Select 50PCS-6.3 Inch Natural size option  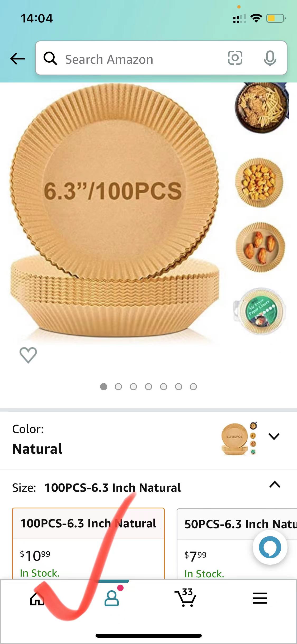pyautogui.click(x=237, y=544)
